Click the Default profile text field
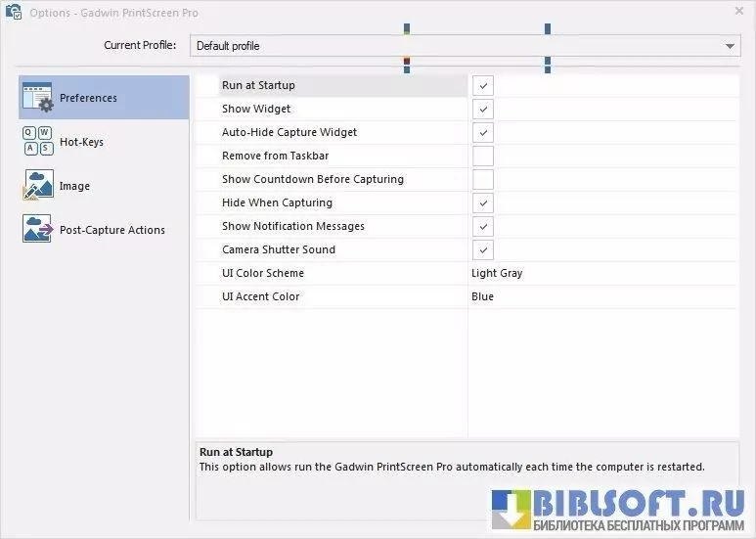This screenshot has height=539, width=756. coord(450,46)
